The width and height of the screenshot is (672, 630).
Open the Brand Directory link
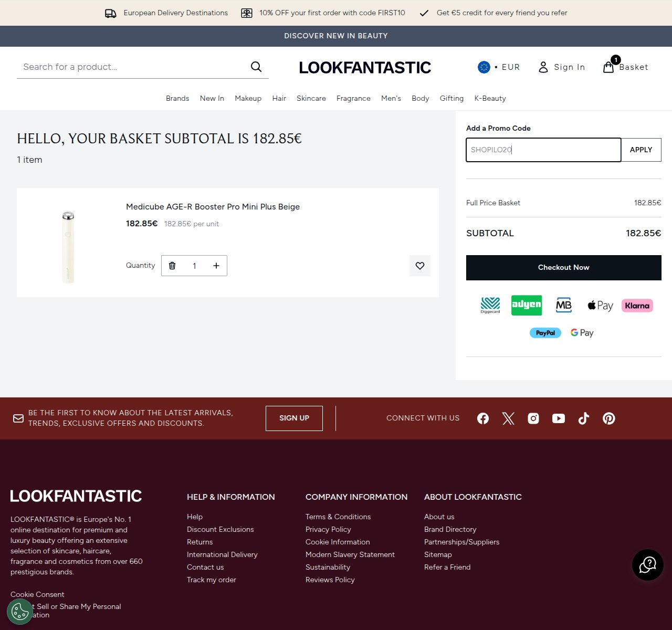pos(450,529)
